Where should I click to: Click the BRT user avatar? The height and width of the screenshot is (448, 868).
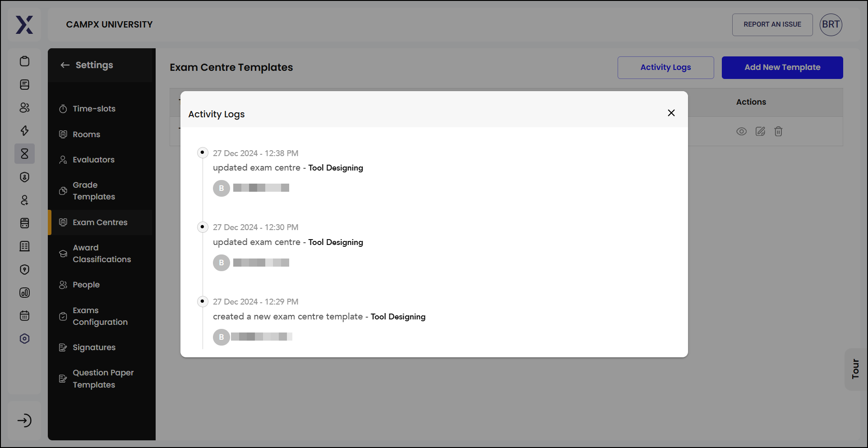coord(831,24)
